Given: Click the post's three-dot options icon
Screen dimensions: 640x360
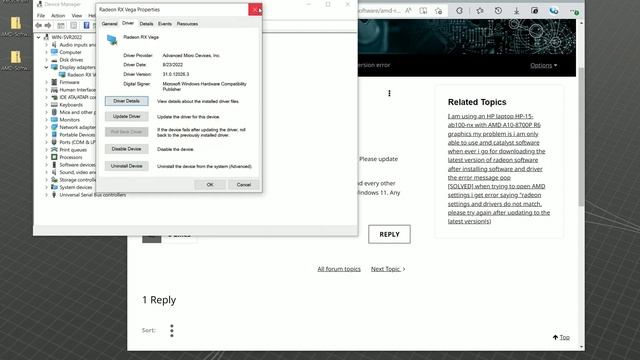Looking at the screenshot, I should tap(389, 93).
